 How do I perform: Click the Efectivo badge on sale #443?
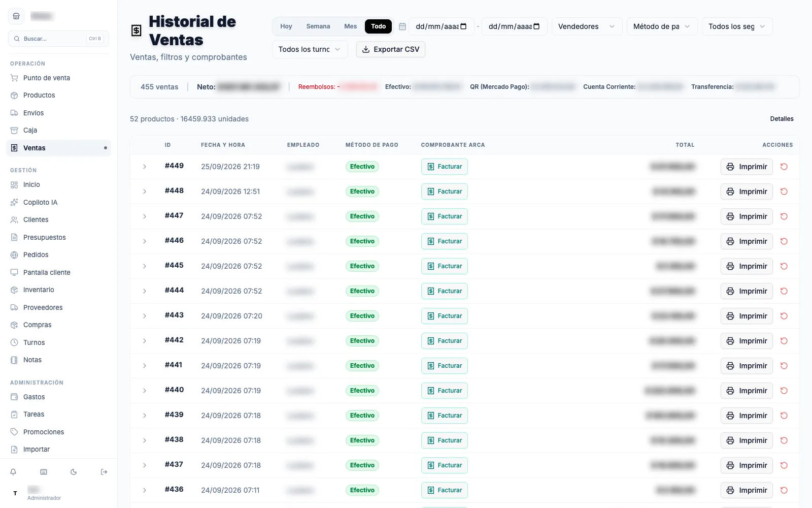click(x=362, y=316)
